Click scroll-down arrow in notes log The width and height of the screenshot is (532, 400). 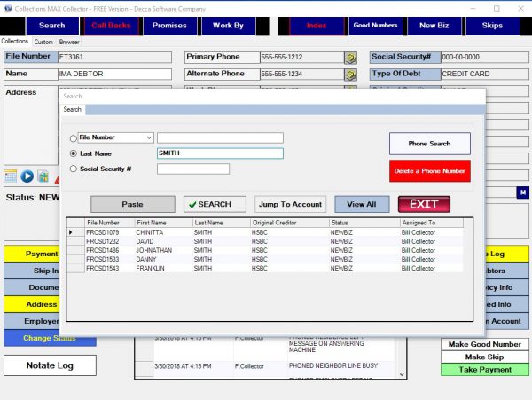click(402, 374)
